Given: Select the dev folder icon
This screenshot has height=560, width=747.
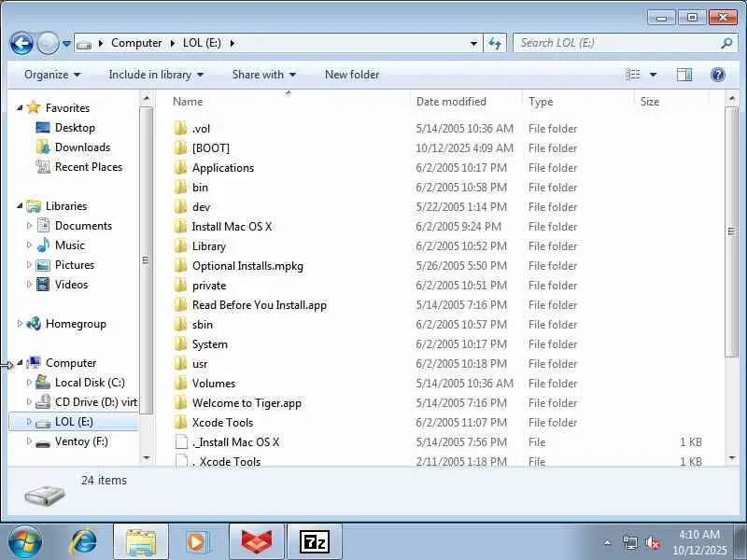Looking at the screenshot, I should [180, 206].
